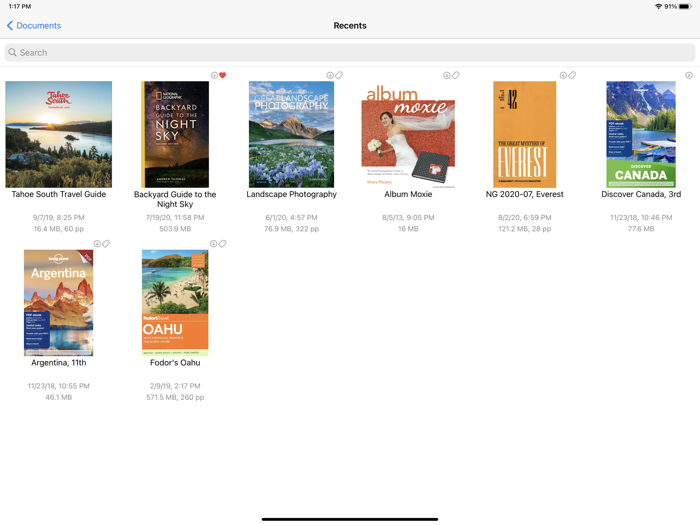Image resolution: width=700 pixels, height=525 pixels.
Task: Tap size info '76.9 MB, 322 pp'
Action: (x=291, y=229)
